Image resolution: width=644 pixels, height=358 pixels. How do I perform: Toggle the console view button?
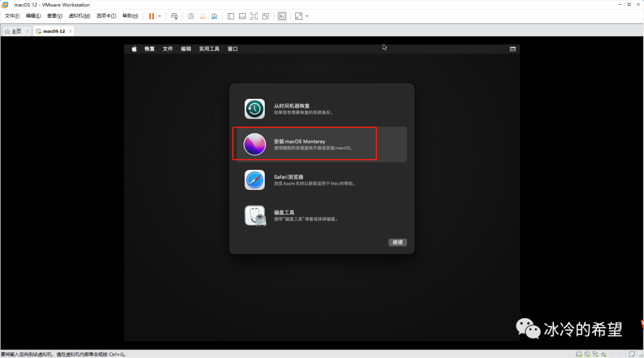pyautogui.click(x=282, y=16)
